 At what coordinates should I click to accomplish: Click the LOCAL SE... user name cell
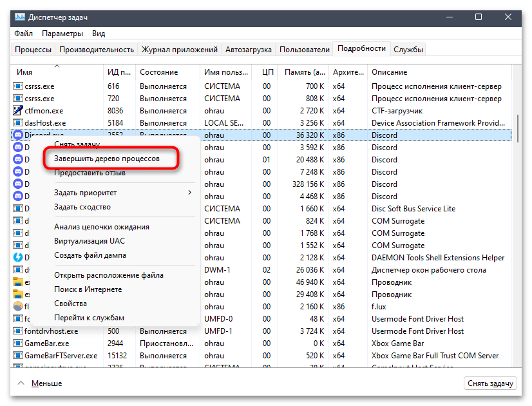coord(224,123)
